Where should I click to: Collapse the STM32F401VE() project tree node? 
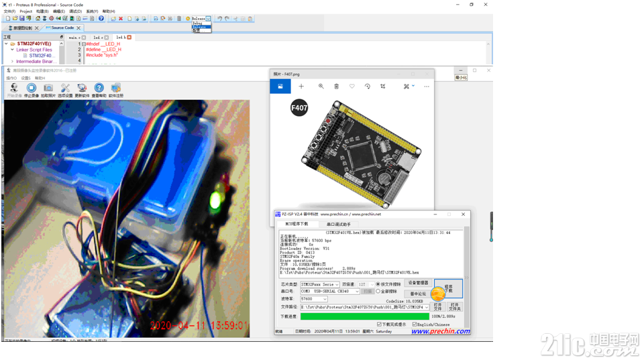tap(6, 44)
